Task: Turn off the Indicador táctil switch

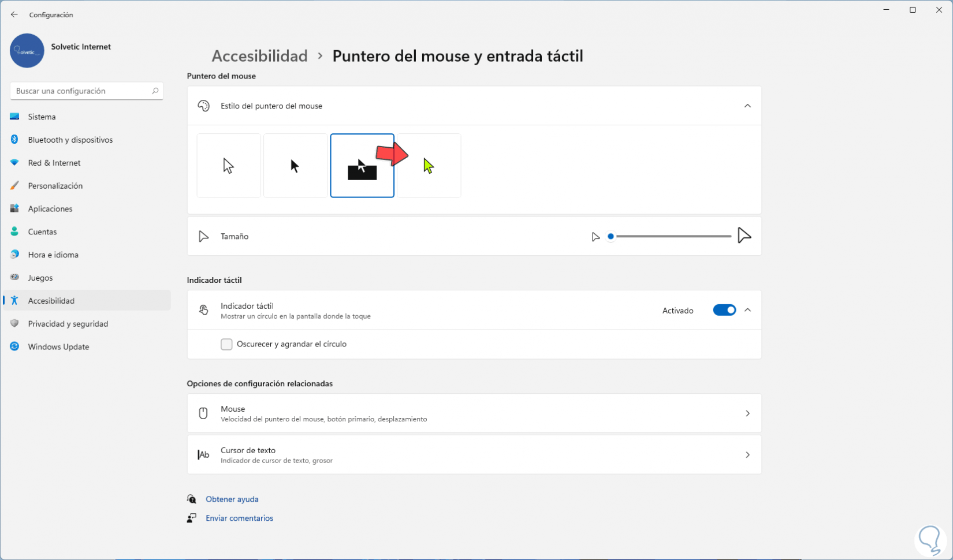Action: coord(724,310)
